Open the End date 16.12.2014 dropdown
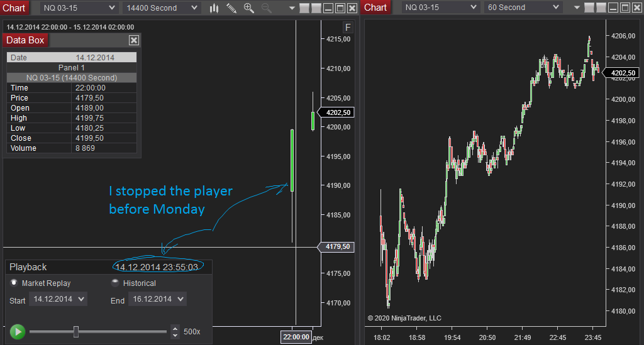 click(x=157, y=299)
